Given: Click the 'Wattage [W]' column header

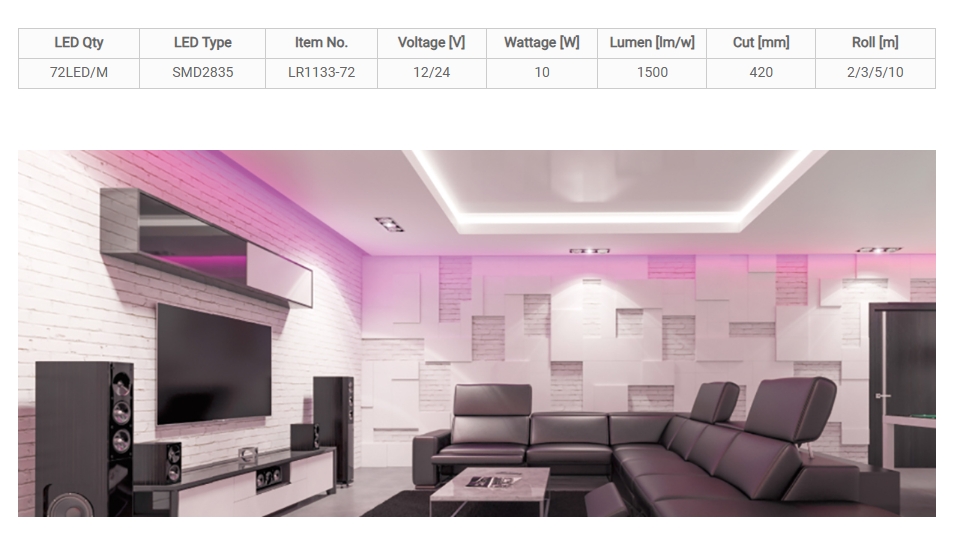Looking at the screenshot, I should tap(542, 43).
